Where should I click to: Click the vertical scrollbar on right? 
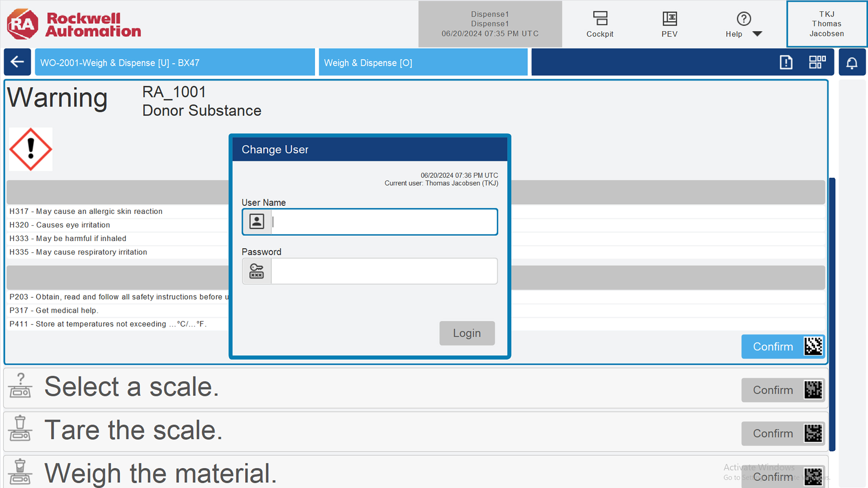point(832,314)
